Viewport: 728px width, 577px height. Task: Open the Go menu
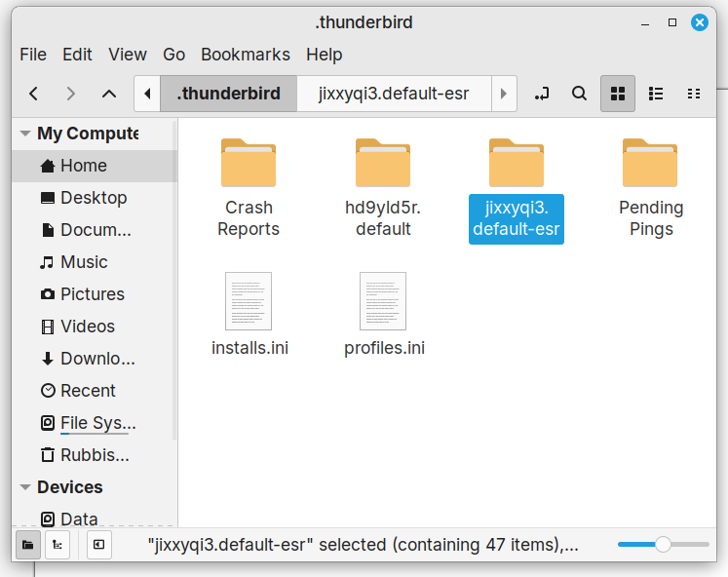(x=173, y=55)
